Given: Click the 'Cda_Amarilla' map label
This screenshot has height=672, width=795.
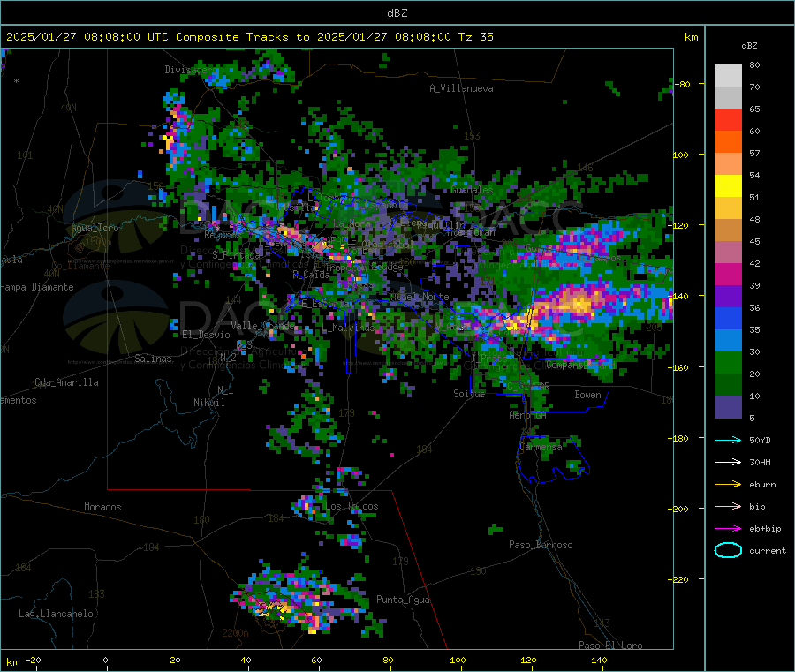Looking at the screenshot, I should (x=66, y=382).
